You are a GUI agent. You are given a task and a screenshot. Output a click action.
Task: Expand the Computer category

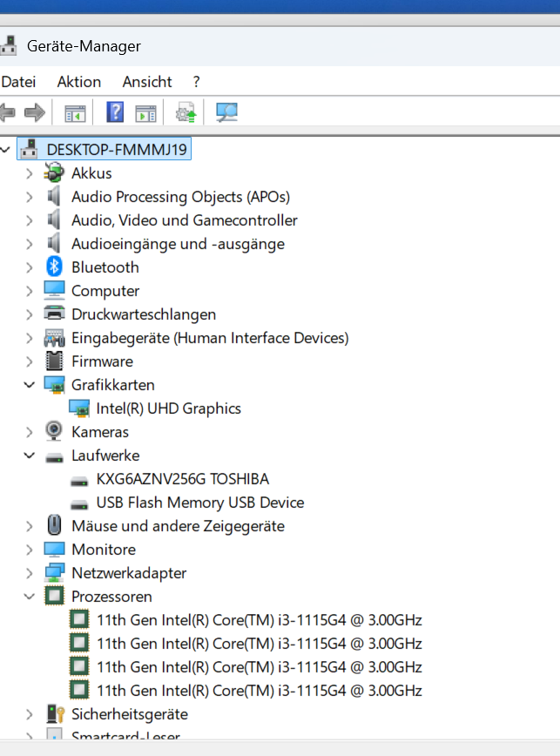coord(30,291)
